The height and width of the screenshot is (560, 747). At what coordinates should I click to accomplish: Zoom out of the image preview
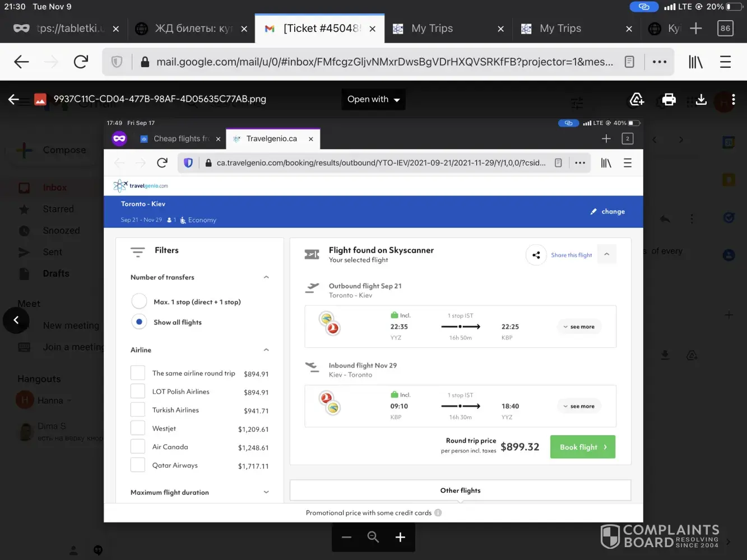pyautogui.click(x=346, y=538)
